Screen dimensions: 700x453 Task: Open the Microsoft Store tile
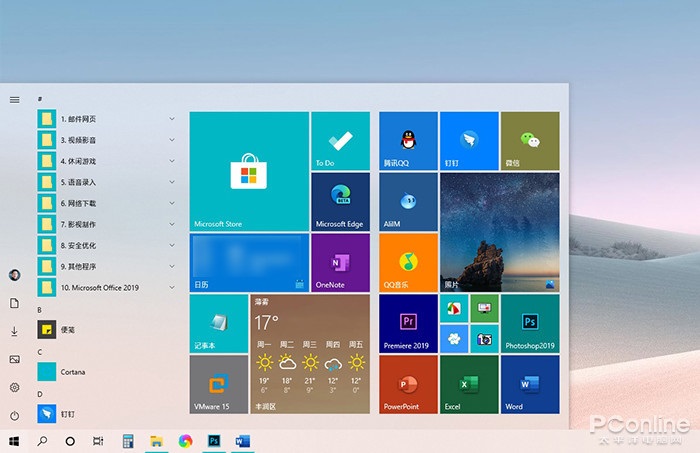tap(249, 171)
